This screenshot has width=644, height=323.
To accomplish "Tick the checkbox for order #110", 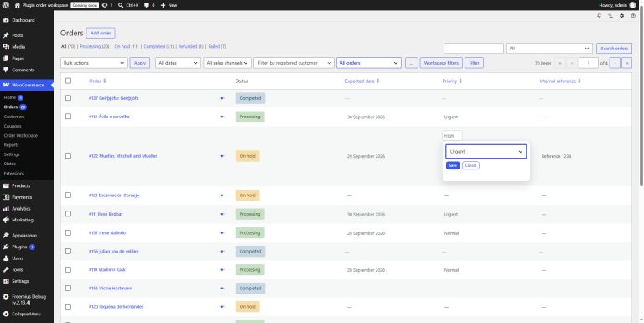I will point(68,269).
